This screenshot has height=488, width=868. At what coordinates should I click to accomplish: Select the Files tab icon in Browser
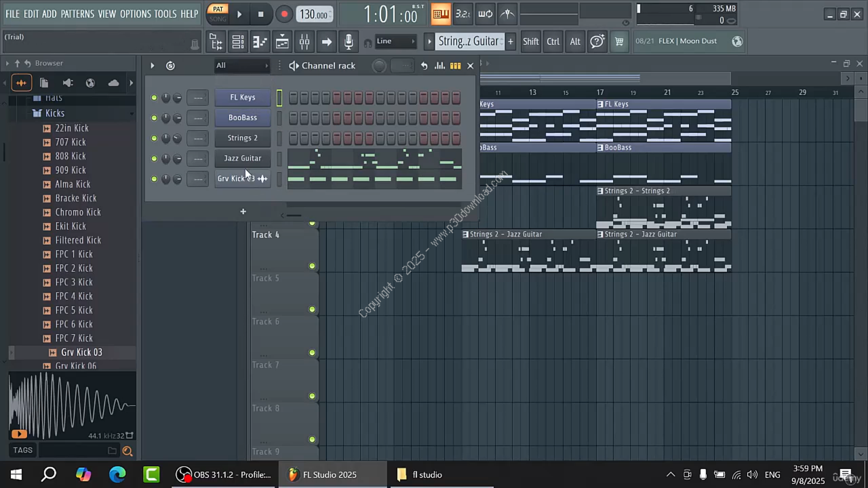(x=44, y=83)
